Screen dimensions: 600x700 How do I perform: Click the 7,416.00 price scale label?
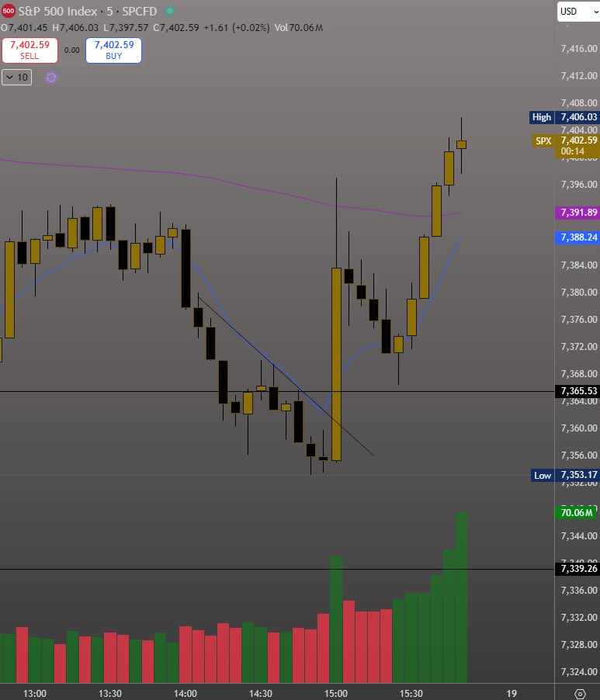click(x=578, y=49)
